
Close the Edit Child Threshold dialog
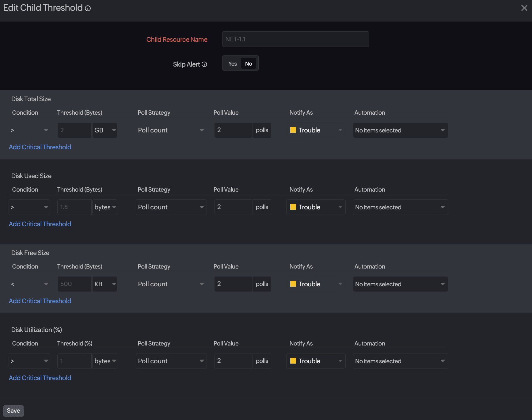point(524,8)
